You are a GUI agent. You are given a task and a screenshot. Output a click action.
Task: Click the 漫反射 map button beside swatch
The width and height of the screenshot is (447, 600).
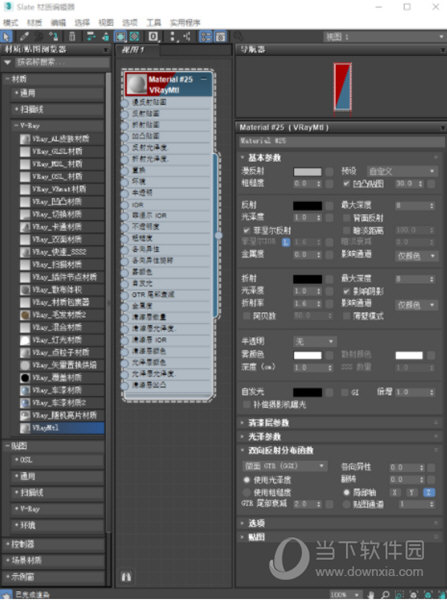pos(329,172)
